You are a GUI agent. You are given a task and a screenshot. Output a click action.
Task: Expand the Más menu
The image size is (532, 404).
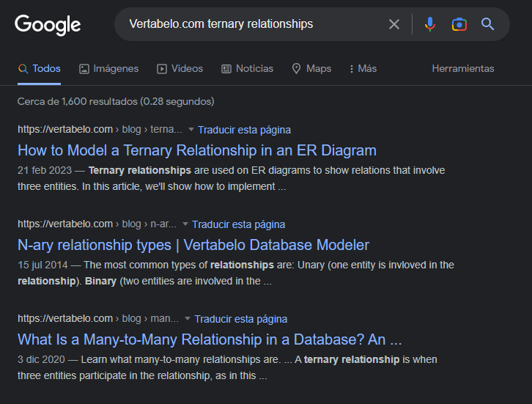point(363,69)
